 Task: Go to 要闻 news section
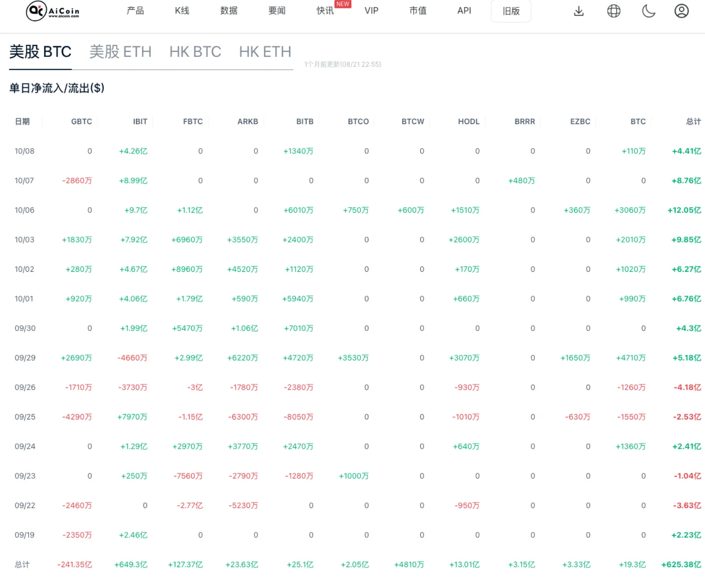(x=277, y=11)
